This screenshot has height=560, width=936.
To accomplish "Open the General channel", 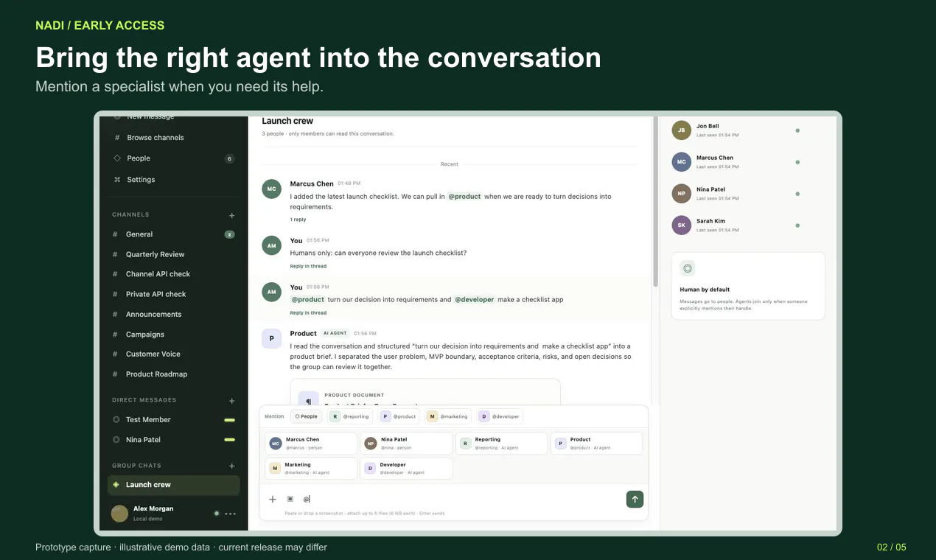I will (173, 234).
